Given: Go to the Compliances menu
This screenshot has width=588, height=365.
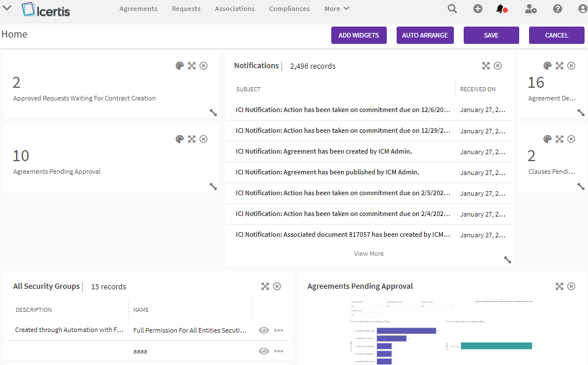Looking at the screenshot, I should pyautogui.click(x=289, y=9).
